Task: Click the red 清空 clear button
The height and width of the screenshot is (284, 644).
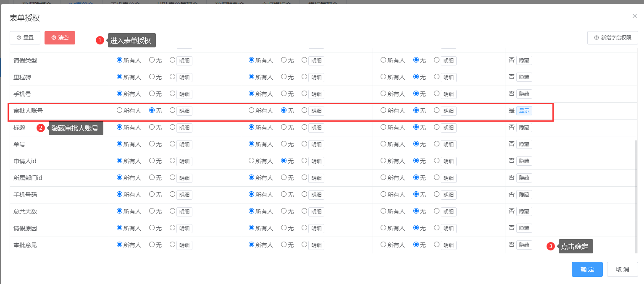Action: click(60, 38)
